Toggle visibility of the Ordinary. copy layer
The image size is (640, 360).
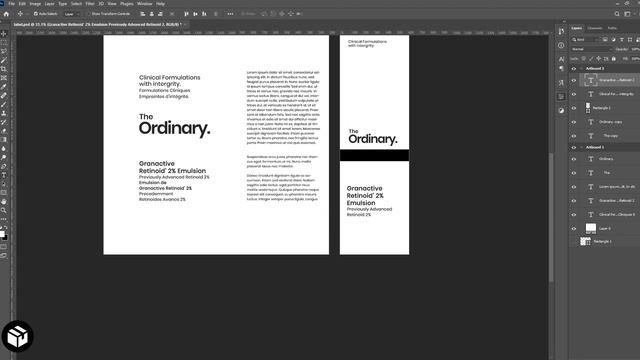(x=573, y=122)
